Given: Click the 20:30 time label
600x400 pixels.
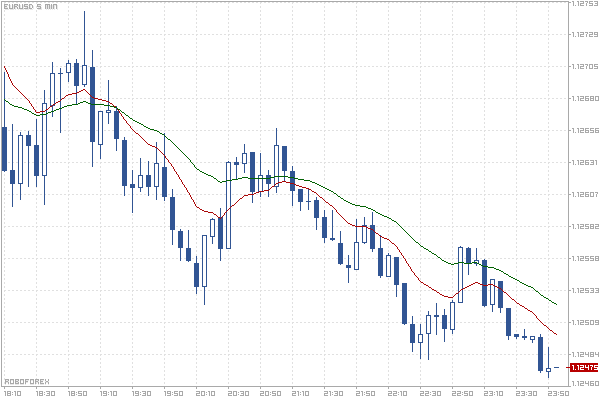Looking at the screenshot, I should coord(238,393).
